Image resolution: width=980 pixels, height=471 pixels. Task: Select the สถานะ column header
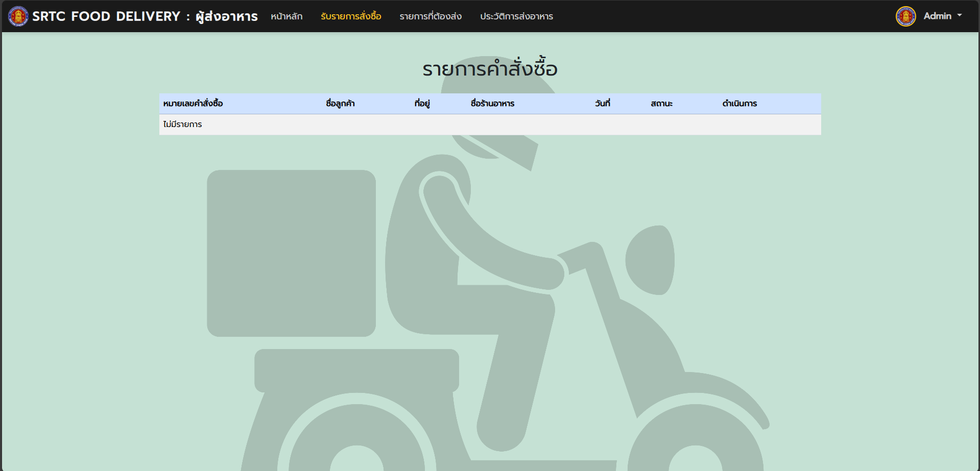(x=661, y=104)
